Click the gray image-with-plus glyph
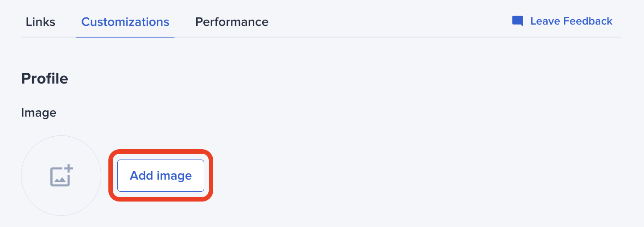This screenshot has width=644, height=227. point(61,176)
